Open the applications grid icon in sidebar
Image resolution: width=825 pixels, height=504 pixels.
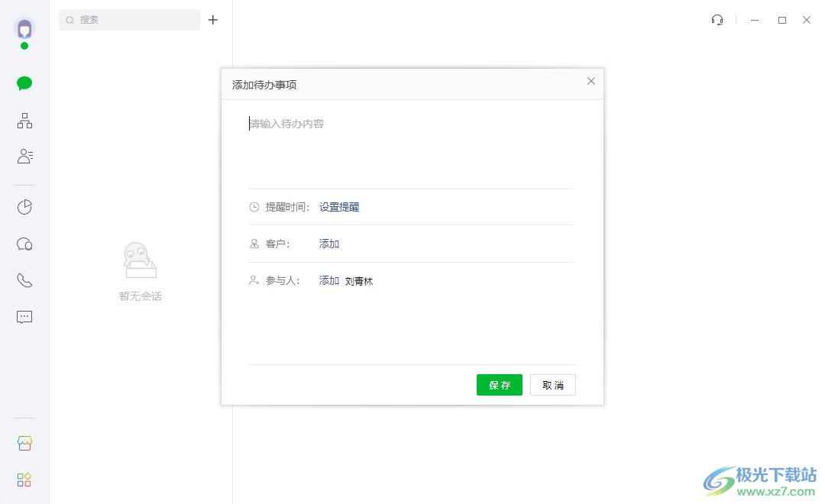coord(24,480)
